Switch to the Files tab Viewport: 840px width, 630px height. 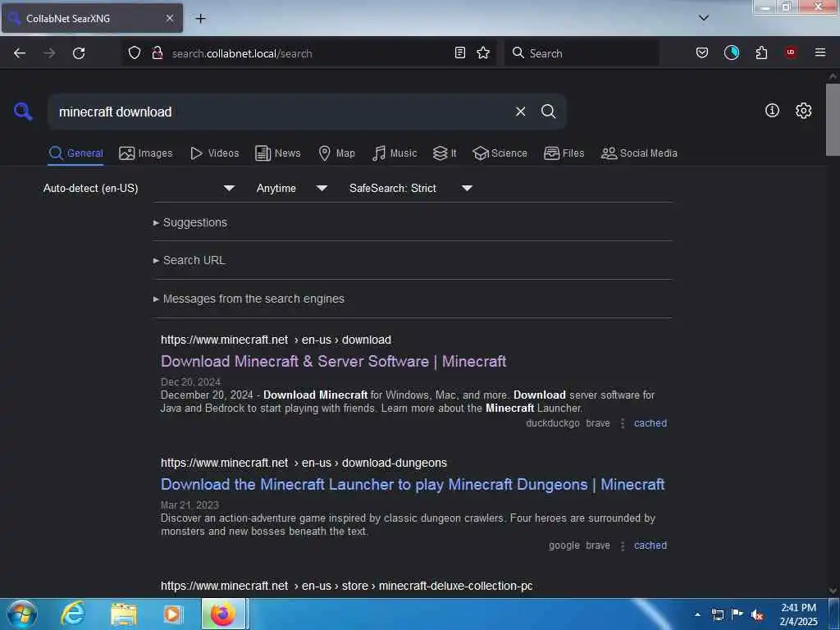(564, 153)
